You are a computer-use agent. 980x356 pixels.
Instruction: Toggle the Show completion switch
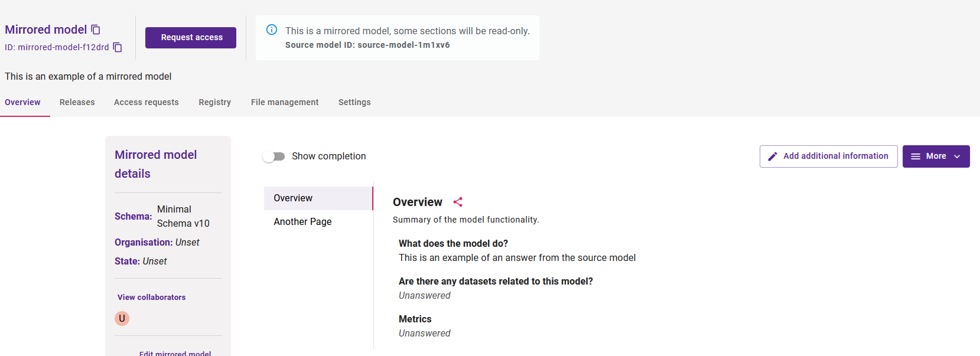point(274,156)
